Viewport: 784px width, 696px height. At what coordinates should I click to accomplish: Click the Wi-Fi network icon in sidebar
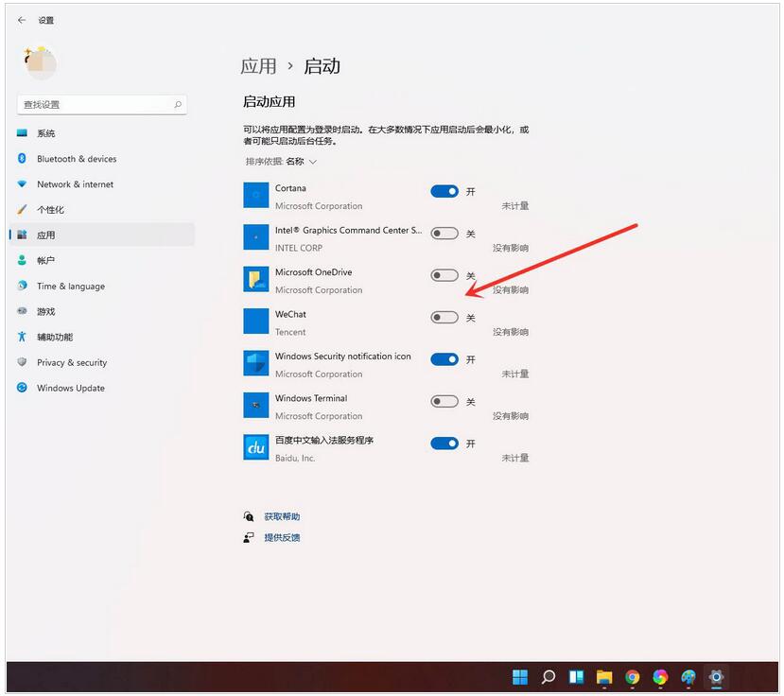[22, 184]
